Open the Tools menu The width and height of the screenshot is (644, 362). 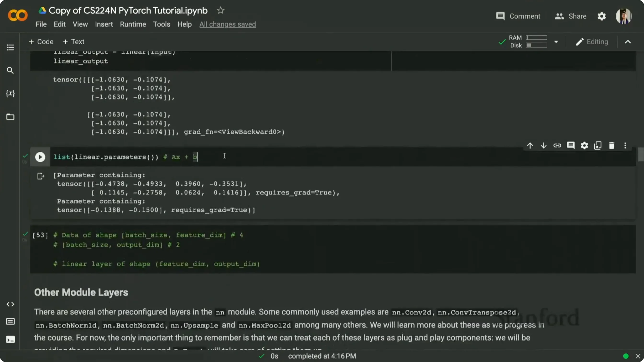coord(161,24)
